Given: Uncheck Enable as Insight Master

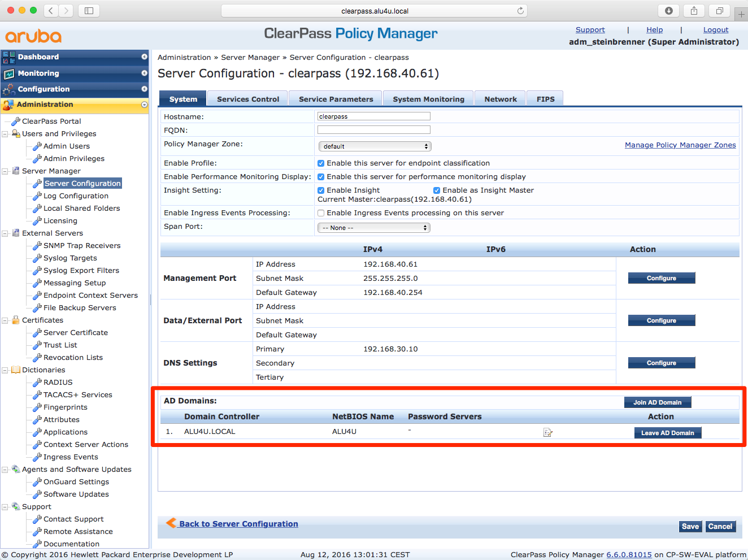Looking at the screenshot, I should tap(437, 190).
